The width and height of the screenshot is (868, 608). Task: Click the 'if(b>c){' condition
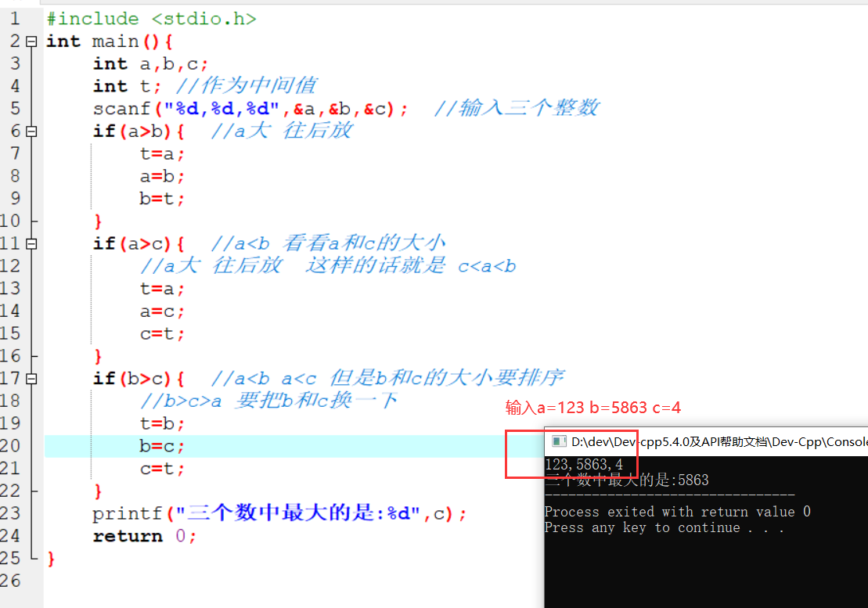(139, 379)
